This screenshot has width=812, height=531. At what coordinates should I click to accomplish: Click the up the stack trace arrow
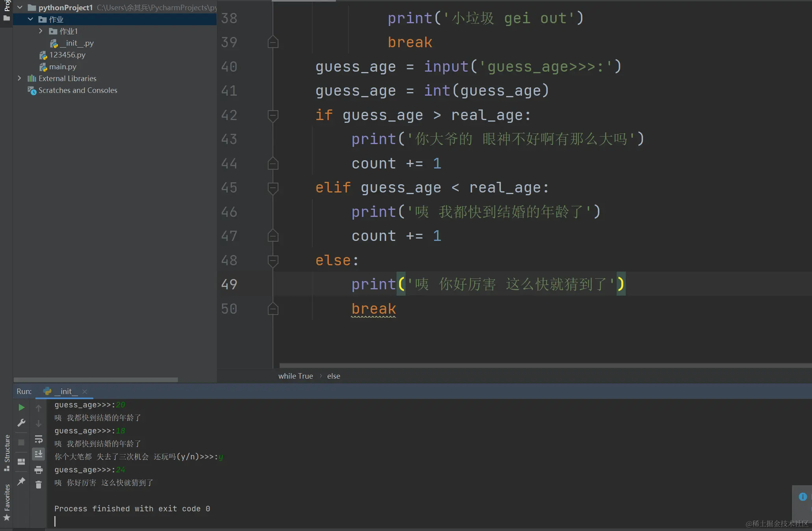[x=39, y=408]
